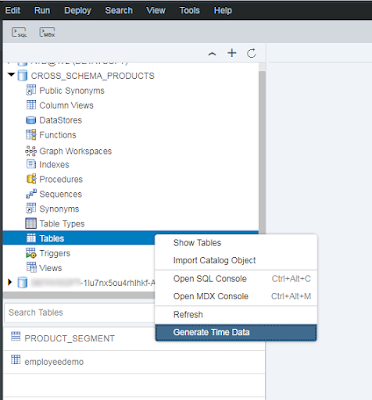This screenshot has width=372, height=400.
Task: Click the circular refresh icon
Action: [x=251, y=53]
